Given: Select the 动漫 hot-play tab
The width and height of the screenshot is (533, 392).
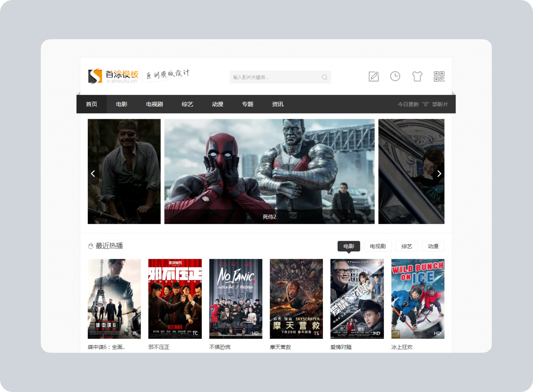Looking at the screenshot, I should tap(433, 246).
